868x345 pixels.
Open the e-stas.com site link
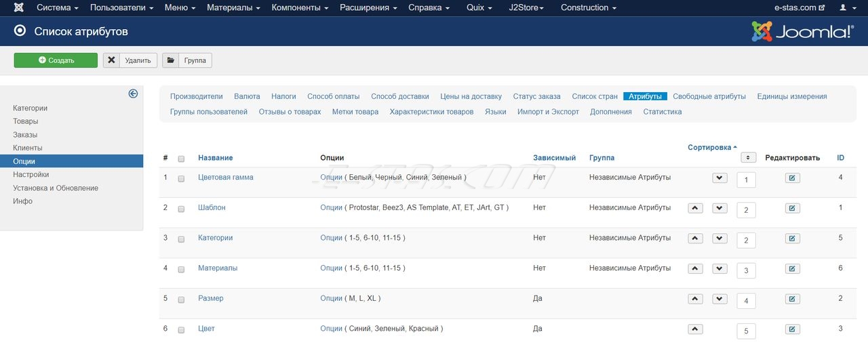click(800, 7)
